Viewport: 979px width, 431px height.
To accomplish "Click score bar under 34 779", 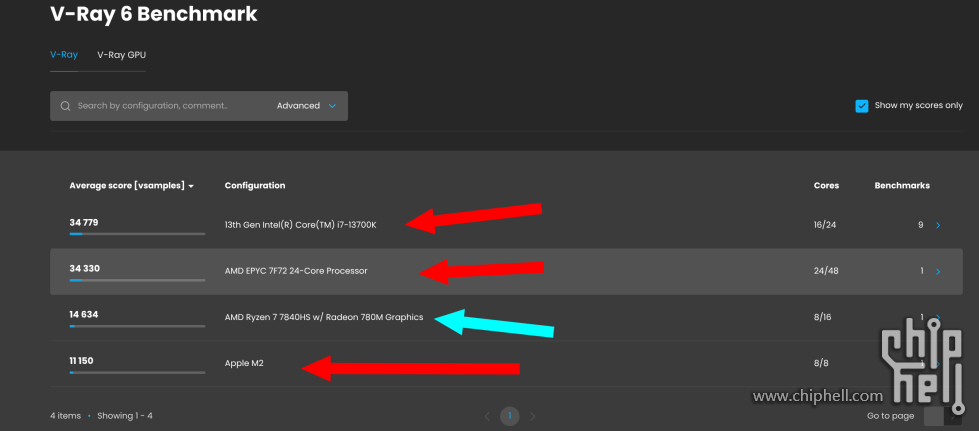I will pyautogui.click(x=137, y=234).
